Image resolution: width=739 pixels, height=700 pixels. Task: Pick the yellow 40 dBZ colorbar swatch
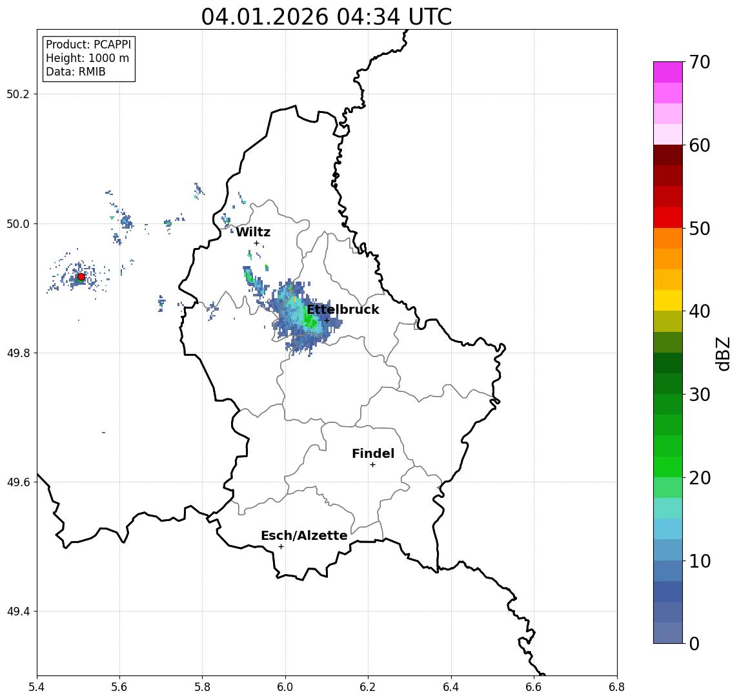[x=668, y=300]
